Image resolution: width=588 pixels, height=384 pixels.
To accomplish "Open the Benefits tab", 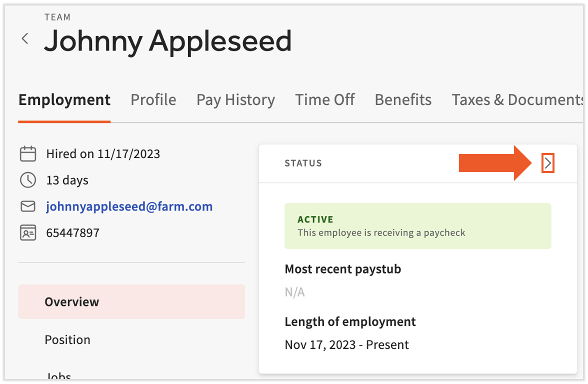I will point(403,100).
